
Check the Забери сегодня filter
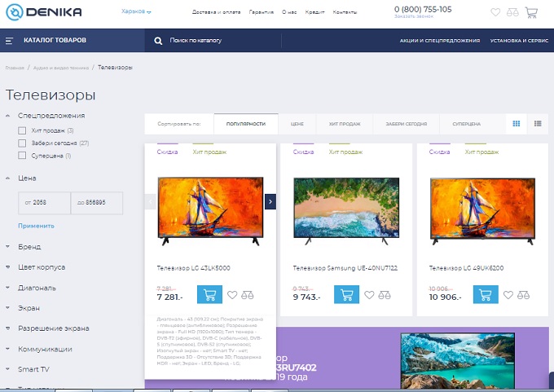pyautogui.click(x=22, y=143)
